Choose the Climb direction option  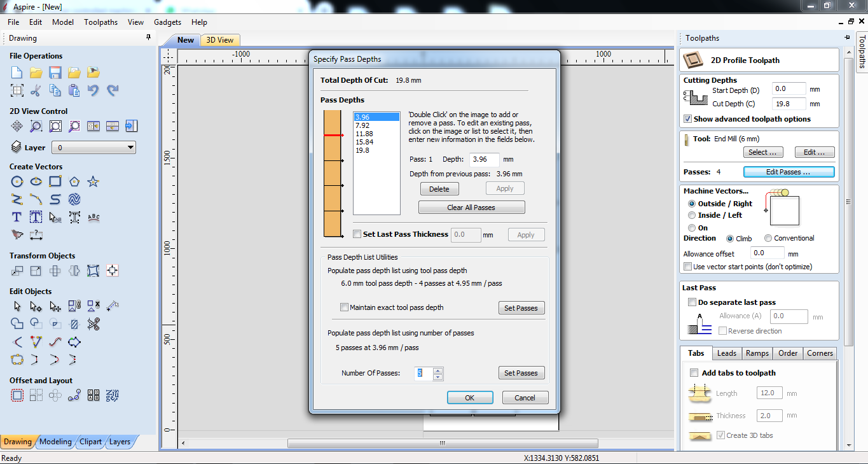click(730, 238)
